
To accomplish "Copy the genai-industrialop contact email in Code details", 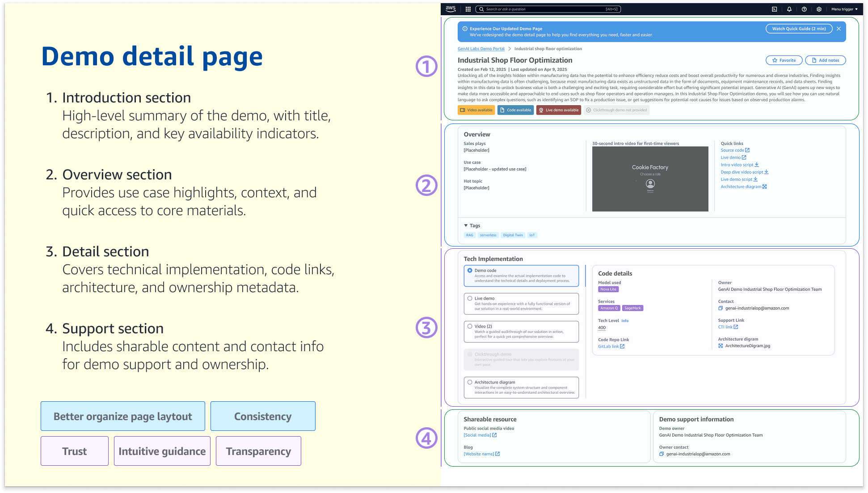I will click(721, 308).
